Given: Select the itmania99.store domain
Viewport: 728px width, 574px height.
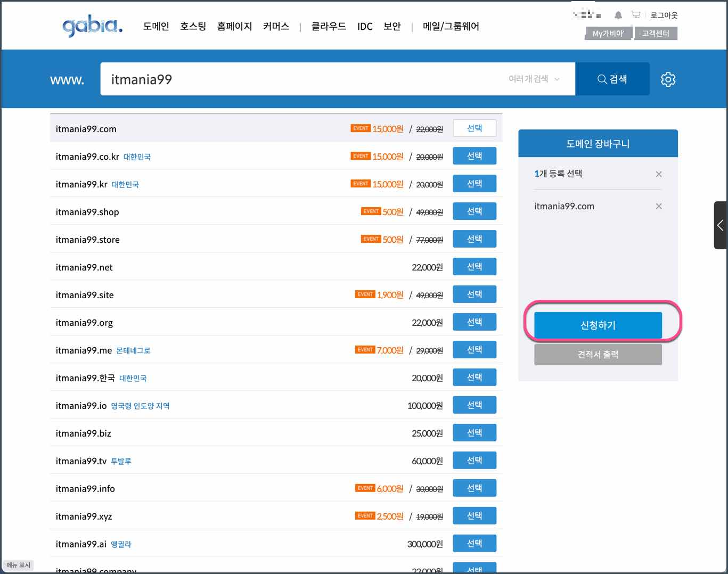Looking at the screenshot, I should tap(475, 239).
